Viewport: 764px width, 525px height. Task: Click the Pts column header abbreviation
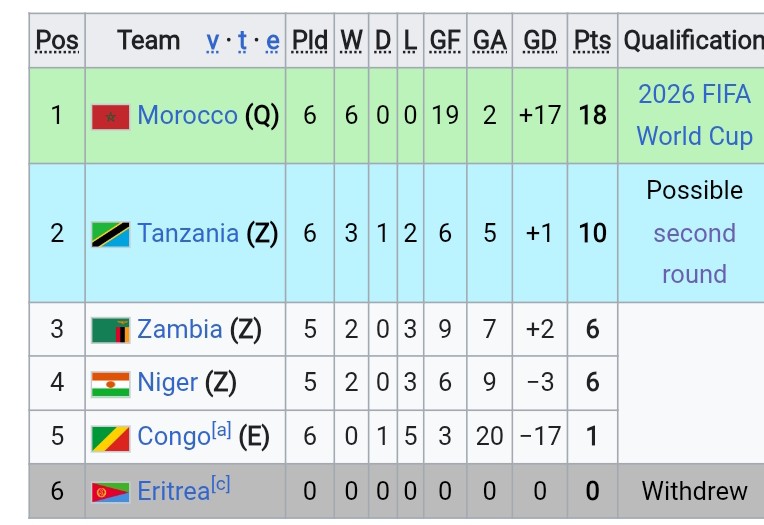click(592, 40)
